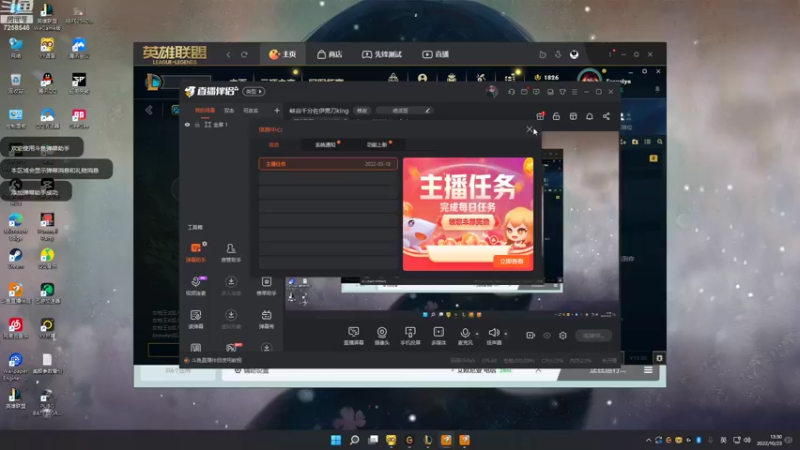
Task: Click the 修改 button next to stream title
Action: coord(362,110)
